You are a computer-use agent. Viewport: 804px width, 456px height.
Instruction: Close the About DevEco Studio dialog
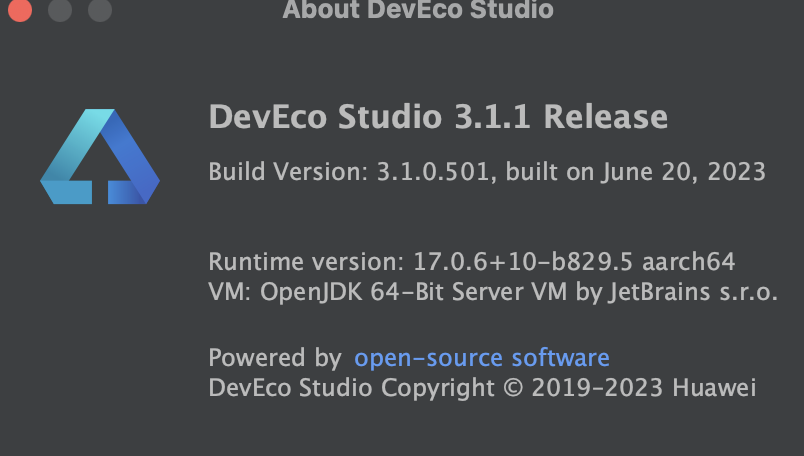point(20,10)
